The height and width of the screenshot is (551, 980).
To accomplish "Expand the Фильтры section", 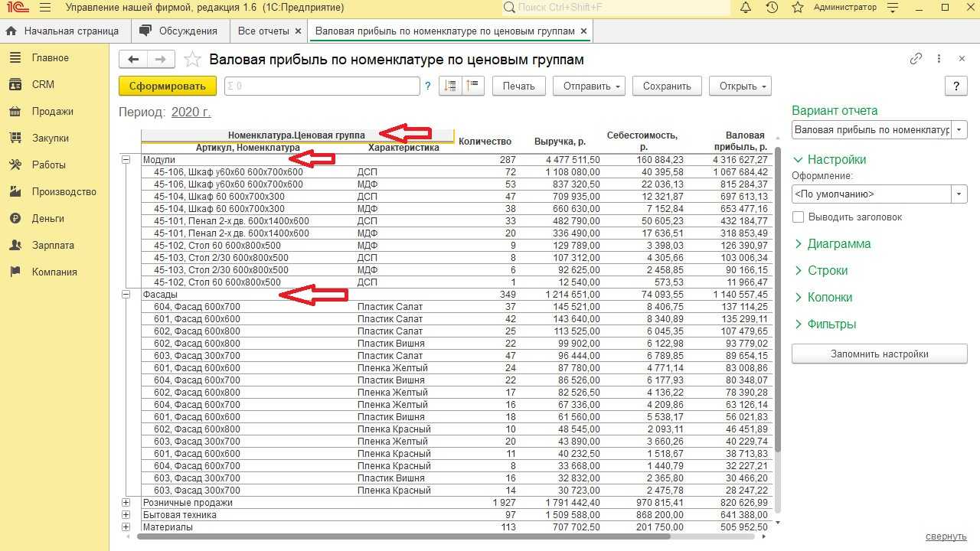I will [825, 324].
